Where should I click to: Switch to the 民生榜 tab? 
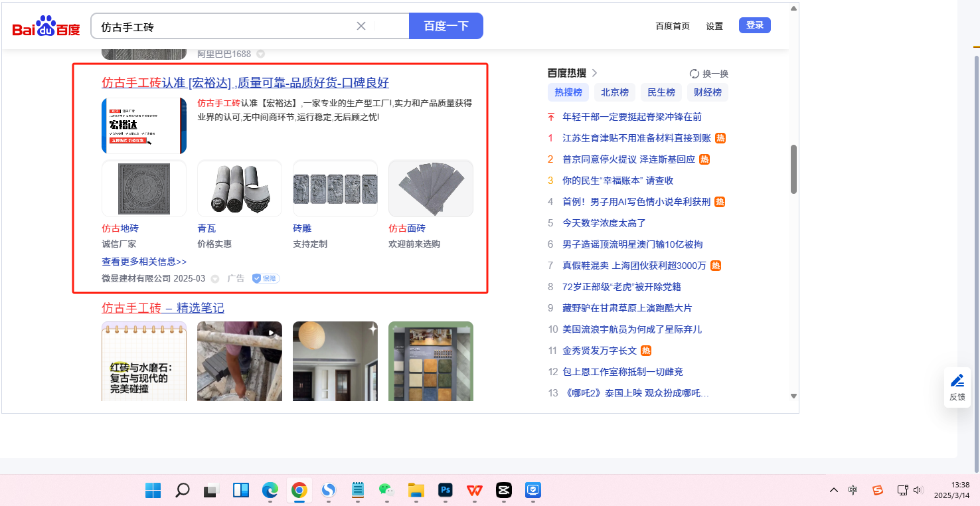pyautogui.click(x=661, y=92)
